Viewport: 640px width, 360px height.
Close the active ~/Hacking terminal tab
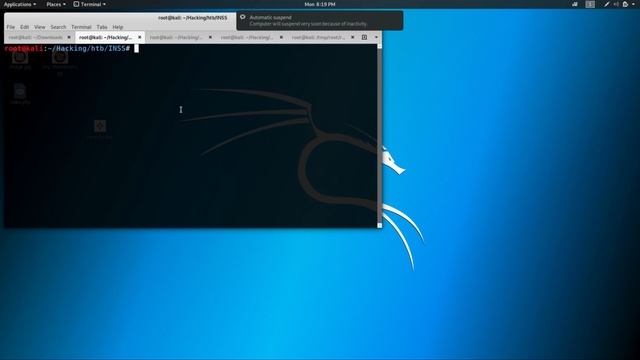click(140, 37)
